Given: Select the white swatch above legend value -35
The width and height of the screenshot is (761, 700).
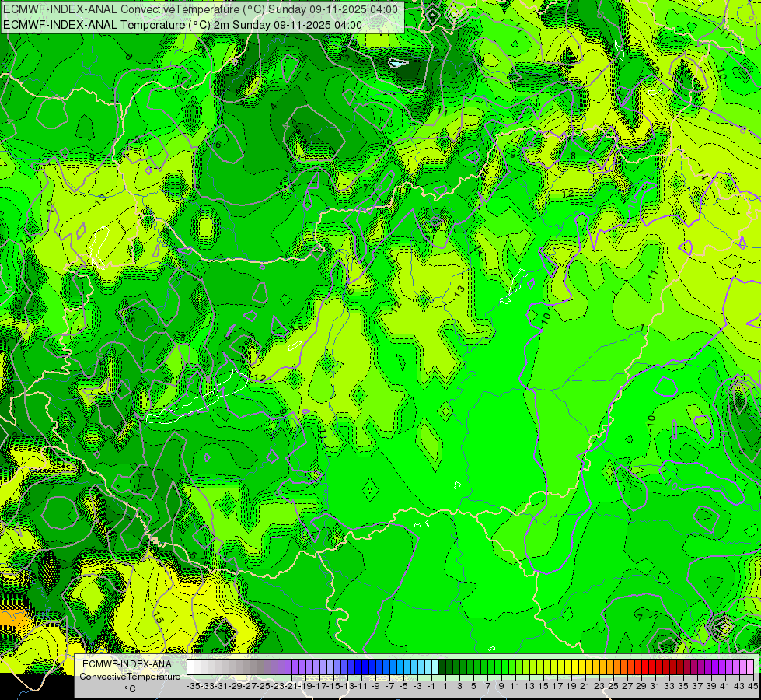Looking at the screenshot, I should pos(190,667).
